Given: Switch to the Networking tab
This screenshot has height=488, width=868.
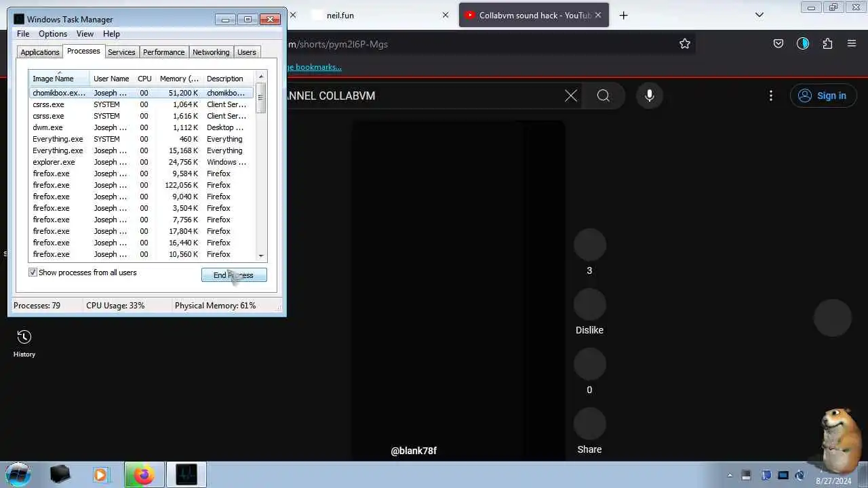Looking at the screenshot, I should (211, 52).
